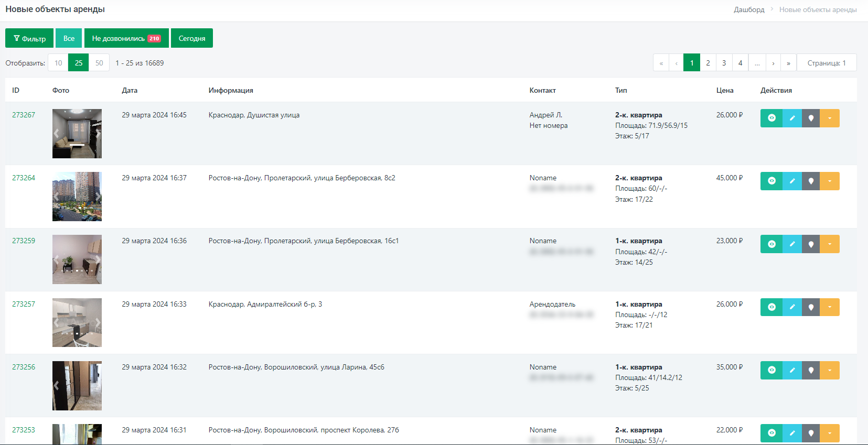View listing 273257 with eye icon
The width and height of the screenshot is (868, 445).
coord(771,307)
